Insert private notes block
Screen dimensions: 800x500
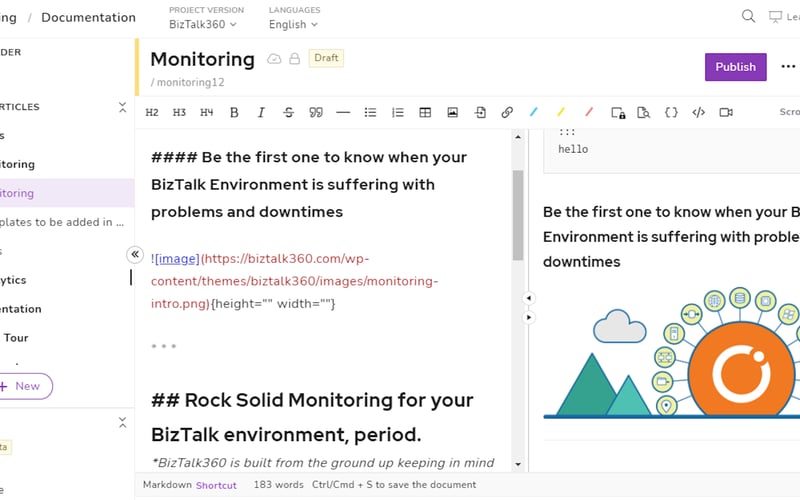click(618, 113)
